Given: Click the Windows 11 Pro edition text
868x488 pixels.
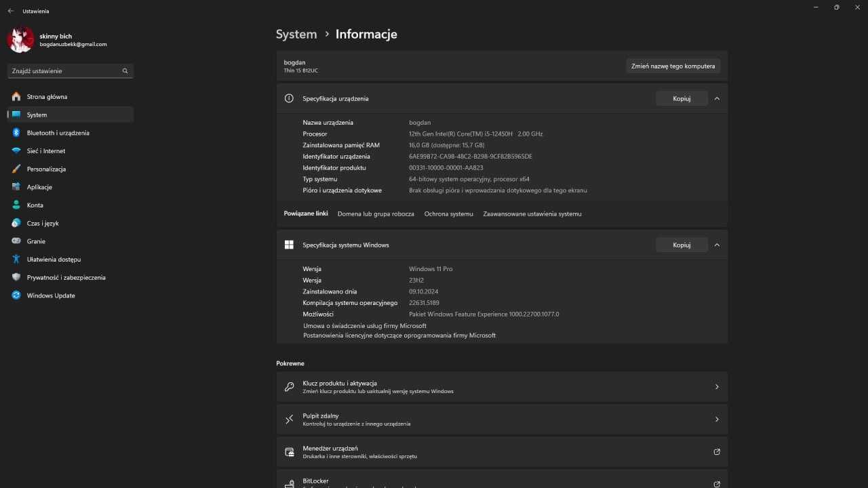Looking at the screenshot, I should 431,269.
